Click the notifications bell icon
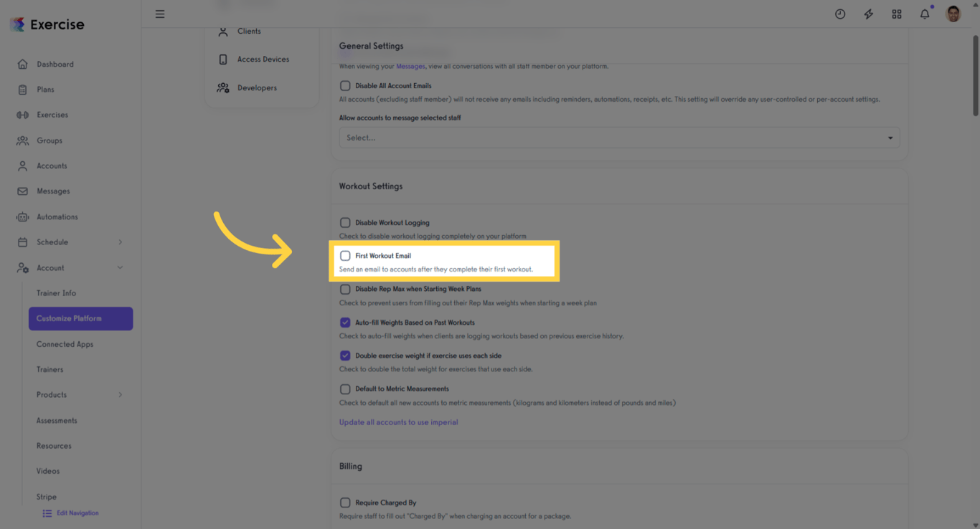This screenshot has height=529, width=980. [x=925, y=14]
